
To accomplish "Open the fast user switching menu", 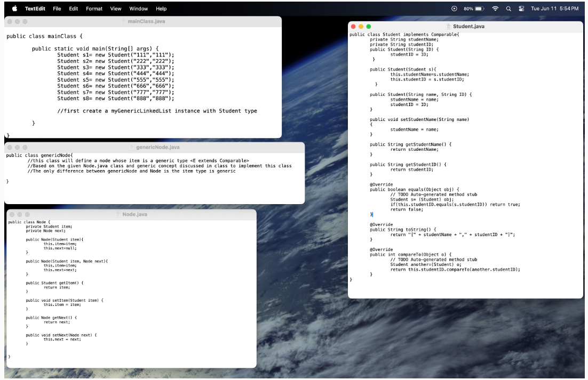I will [521, 9].
